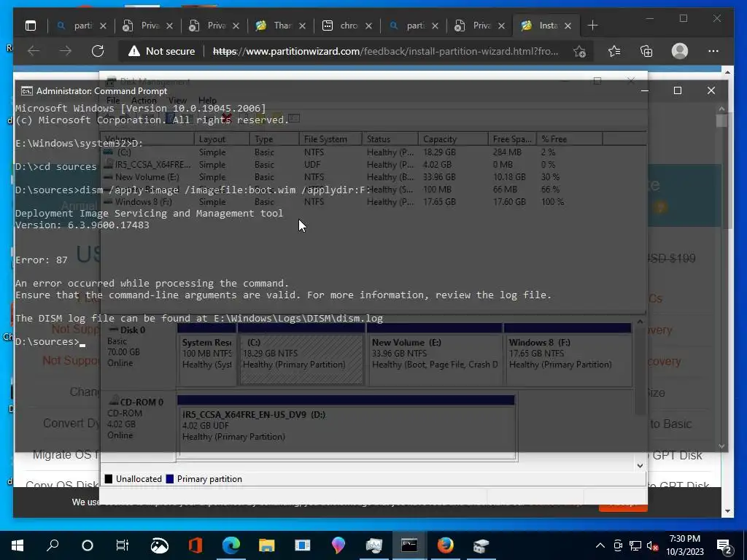Open Help menu in Disk Management

coord(207,101)
